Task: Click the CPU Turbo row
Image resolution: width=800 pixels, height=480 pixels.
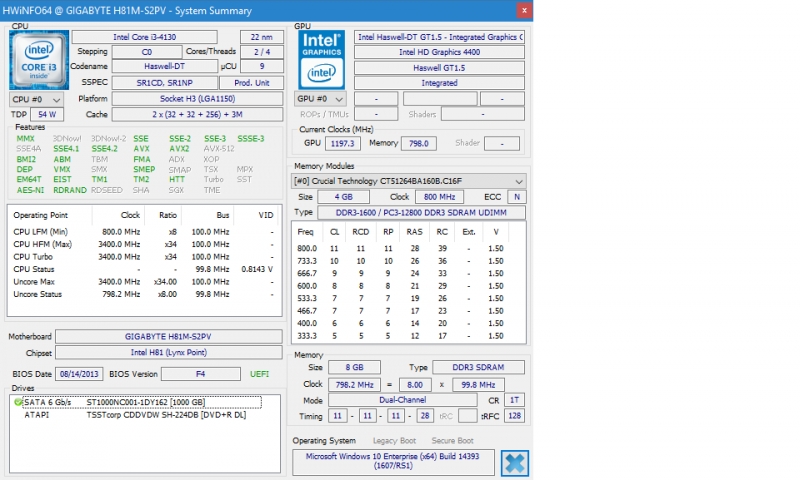Action: (143, 257)
